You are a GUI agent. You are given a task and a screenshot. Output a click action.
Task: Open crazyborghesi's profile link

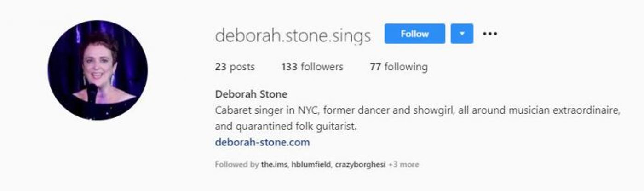pyautogui.click(x=360, y=164)
